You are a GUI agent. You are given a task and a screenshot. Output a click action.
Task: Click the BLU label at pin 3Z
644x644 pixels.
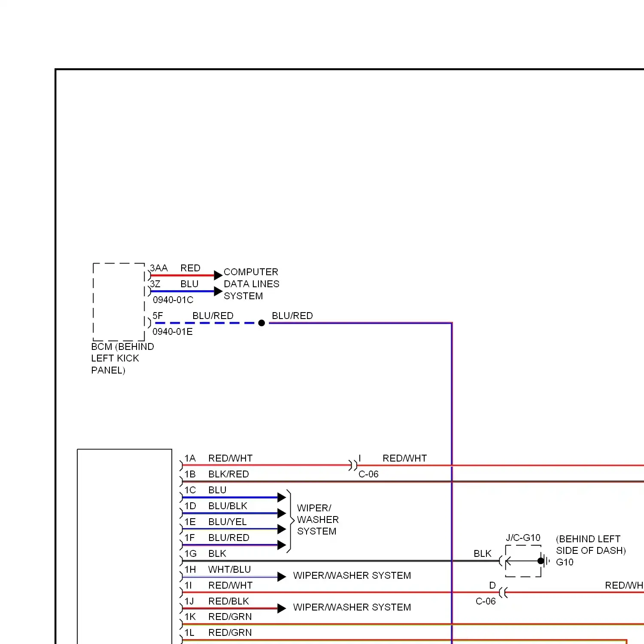coord(189,284)
